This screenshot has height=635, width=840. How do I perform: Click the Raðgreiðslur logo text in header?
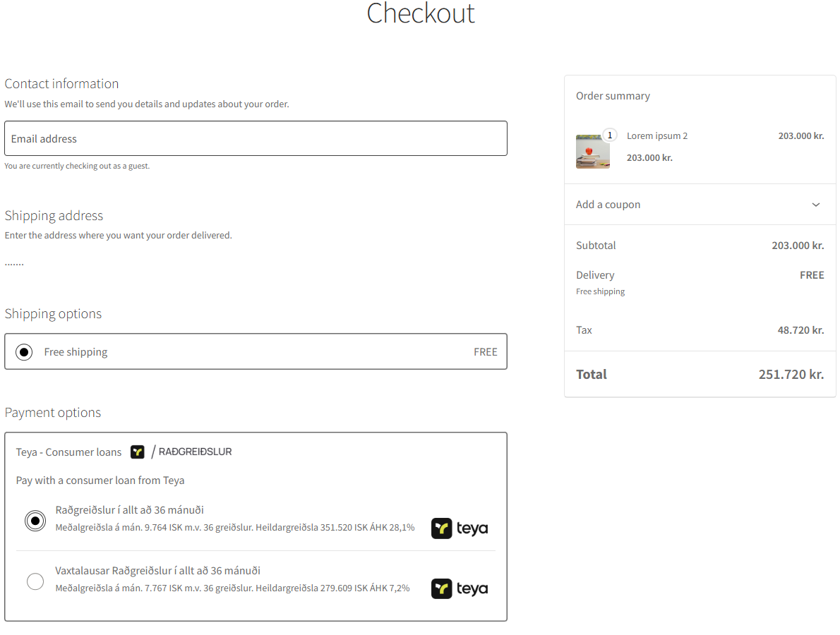[195, 452]
